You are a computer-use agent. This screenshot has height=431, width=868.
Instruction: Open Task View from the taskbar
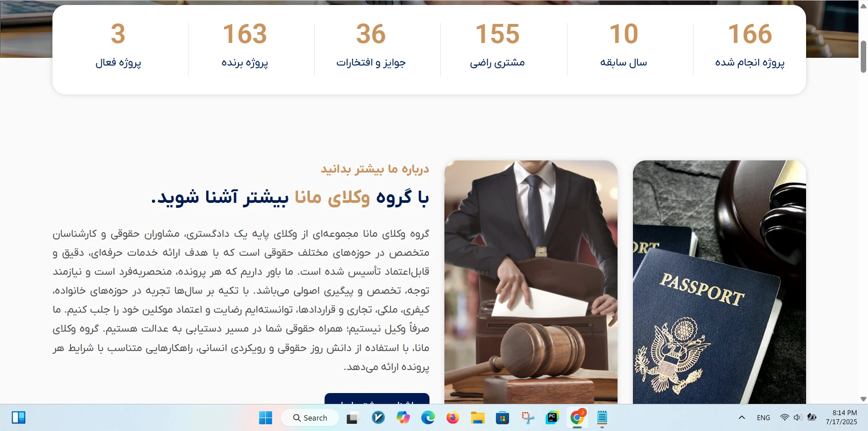click(353, 418)
